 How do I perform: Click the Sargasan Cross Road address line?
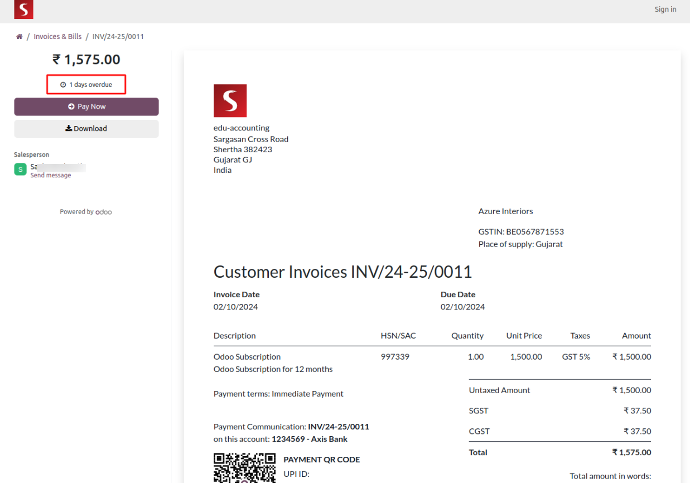pos(251,139)
